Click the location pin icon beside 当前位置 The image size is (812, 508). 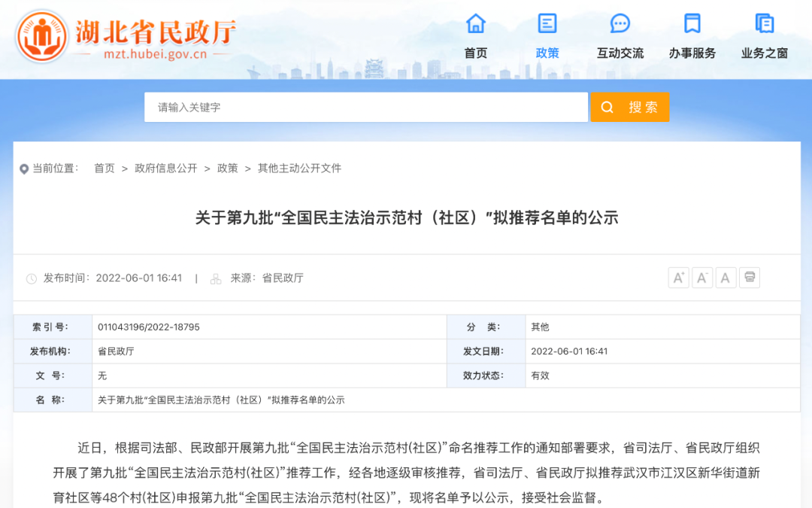click(24, 169)
